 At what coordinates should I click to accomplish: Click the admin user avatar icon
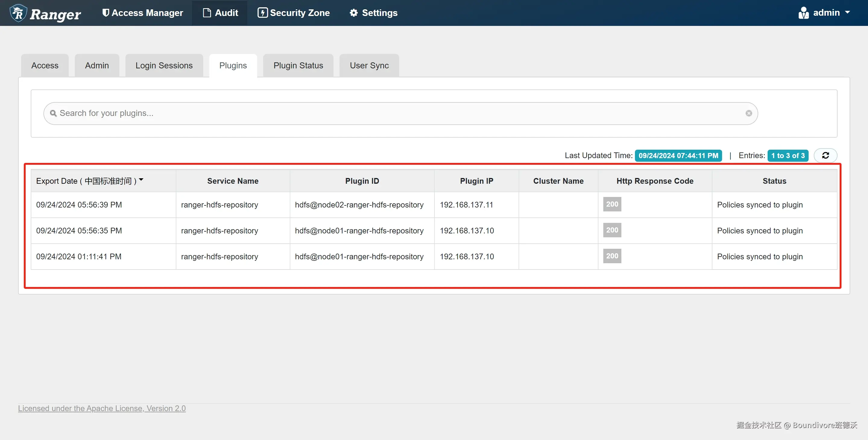click(x=803, y=13)
